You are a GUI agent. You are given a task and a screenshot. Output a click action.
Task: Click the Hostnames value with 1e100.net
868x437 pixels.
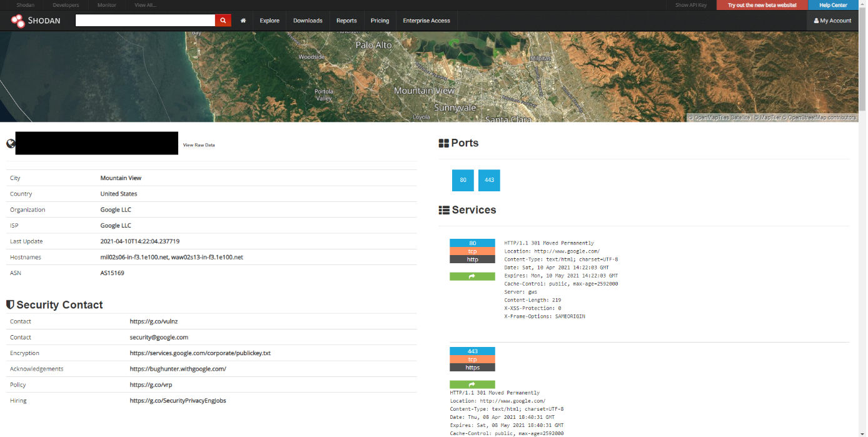tap(172, 258)
